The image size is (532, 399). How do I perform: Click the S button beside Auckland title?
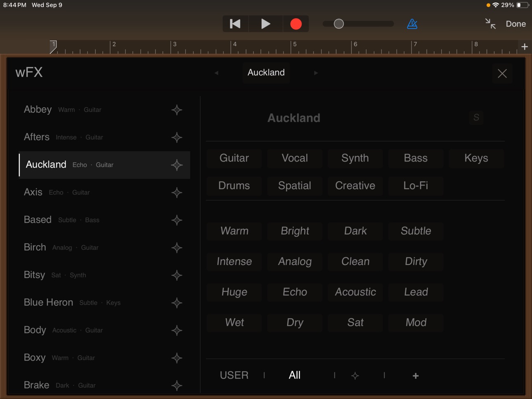tap(476, 118)
